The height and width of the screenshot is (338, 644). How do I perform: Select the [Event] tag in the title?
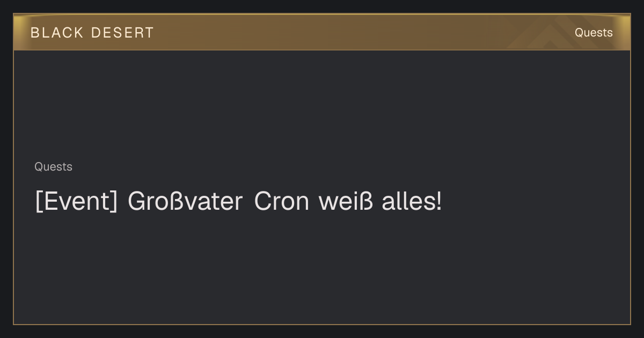click(x=76, y=202)
